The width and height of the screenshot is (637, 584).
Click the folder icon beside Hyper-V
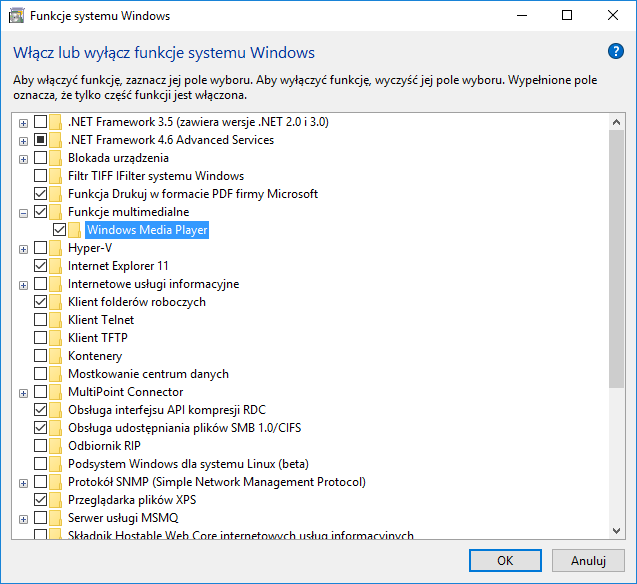[55, 248]
